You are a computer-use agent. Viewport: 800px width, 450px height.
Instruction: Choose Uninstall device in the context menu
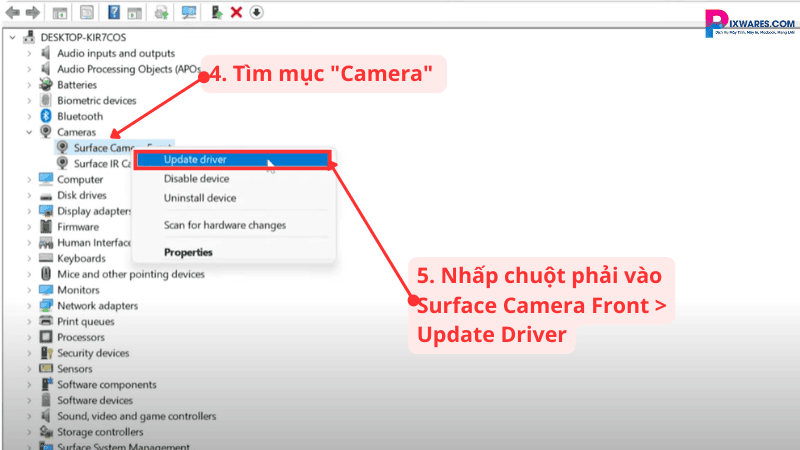200,198
